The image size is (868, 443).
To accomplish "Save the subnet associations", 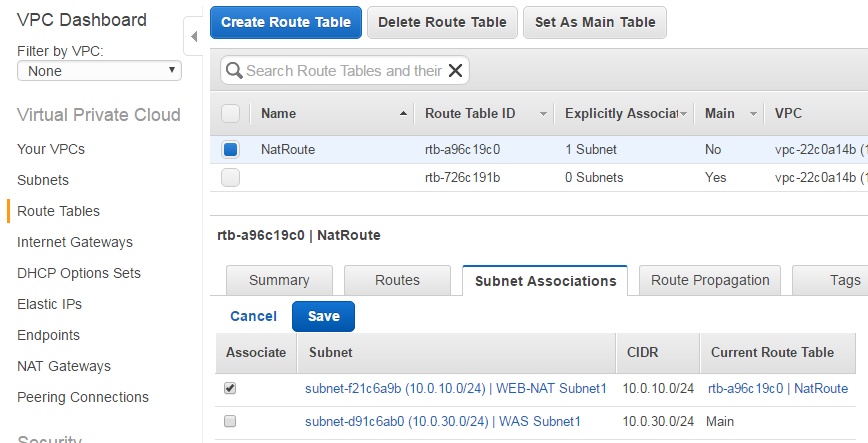I will [x=323, y=316].
